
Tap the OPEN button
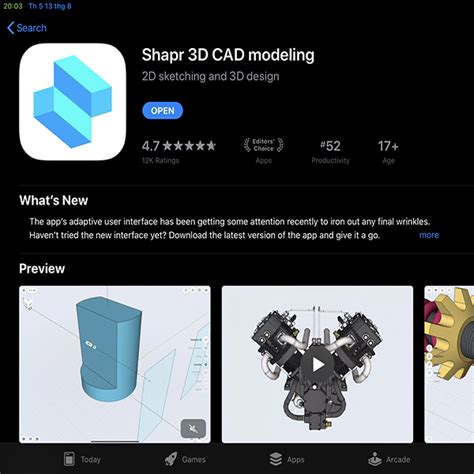[x=162, y=111]
